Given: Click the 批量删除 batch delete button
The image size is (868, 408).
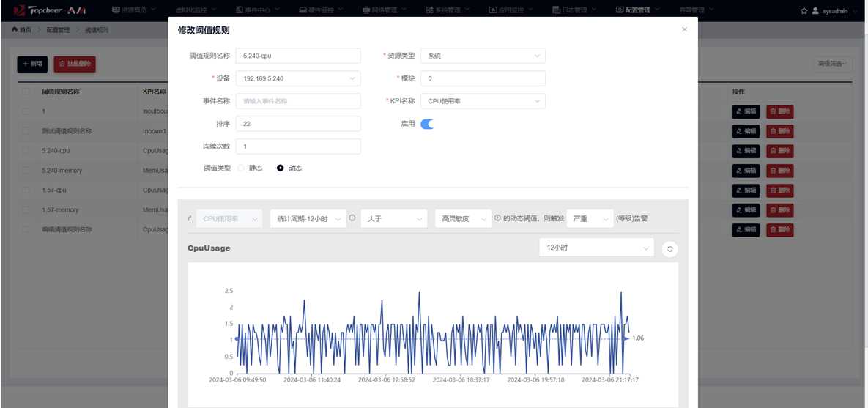Looking at the screenshot, I should [75, 64].
